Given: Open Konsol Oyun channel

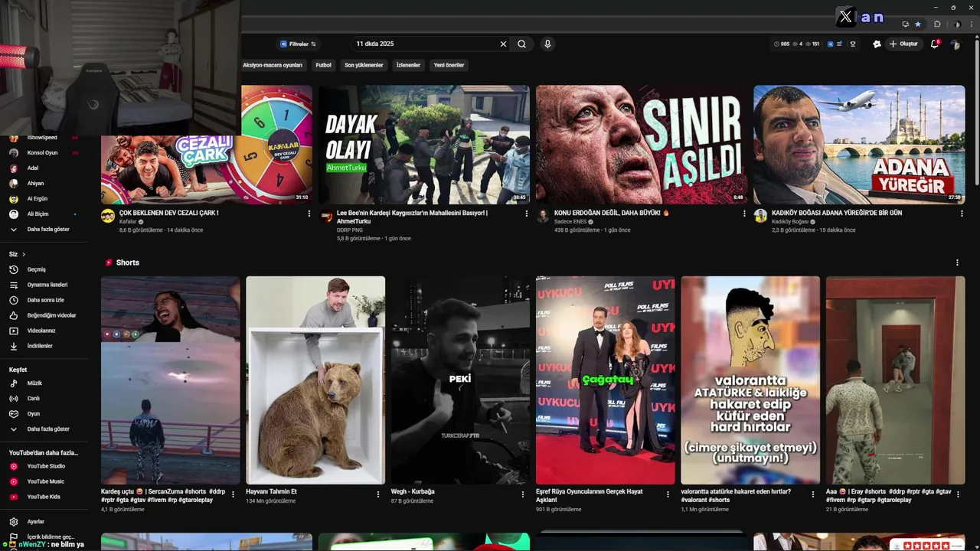Looking at the screenshot, I should point(46,153).
